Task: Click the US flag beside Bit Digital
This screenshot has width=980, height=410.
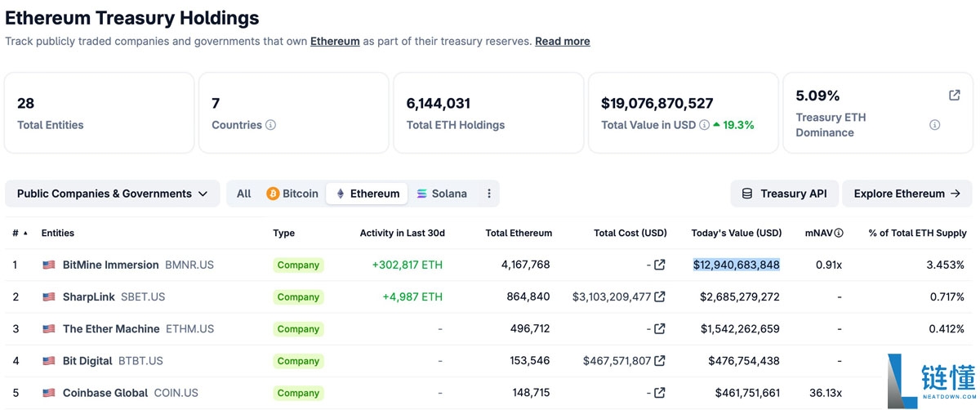Action: [49, 360]
